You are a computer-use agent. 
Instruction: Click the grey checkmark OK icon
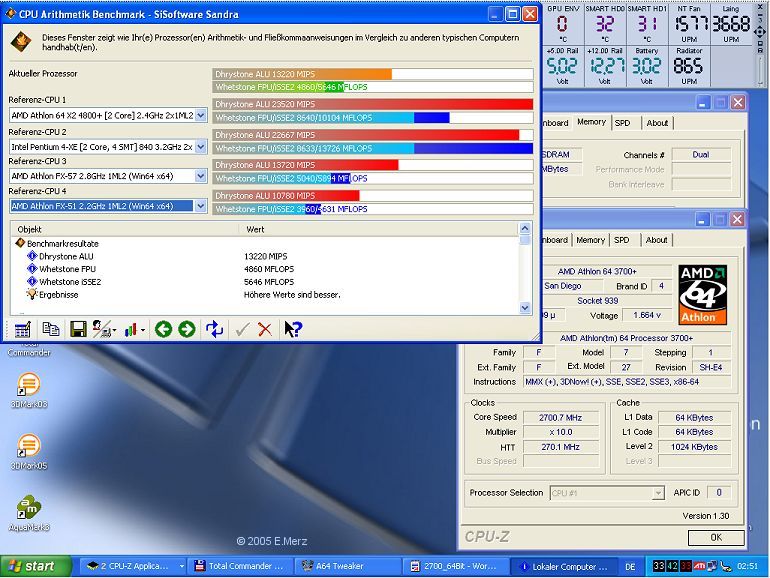click(242, 329)
